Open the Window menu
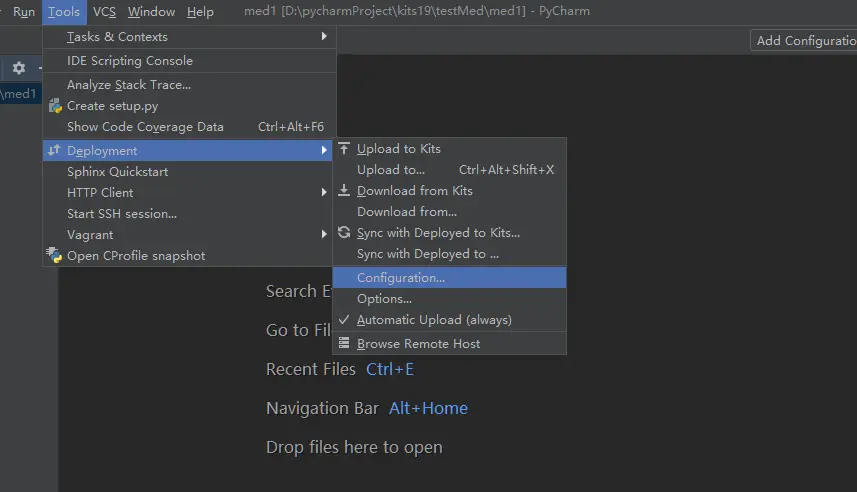 pos(151,11)
